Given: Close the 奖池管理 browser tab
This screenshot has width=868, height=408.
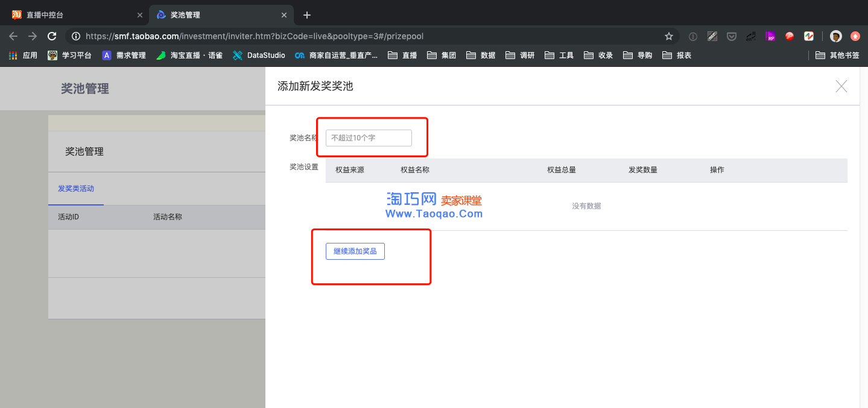Looking at the screenshot, I should pos(284,15).
